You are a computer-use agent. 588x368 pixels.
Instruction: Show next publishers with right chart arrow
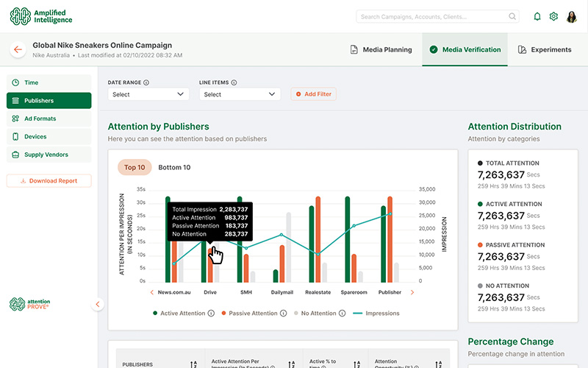point(412,292)
